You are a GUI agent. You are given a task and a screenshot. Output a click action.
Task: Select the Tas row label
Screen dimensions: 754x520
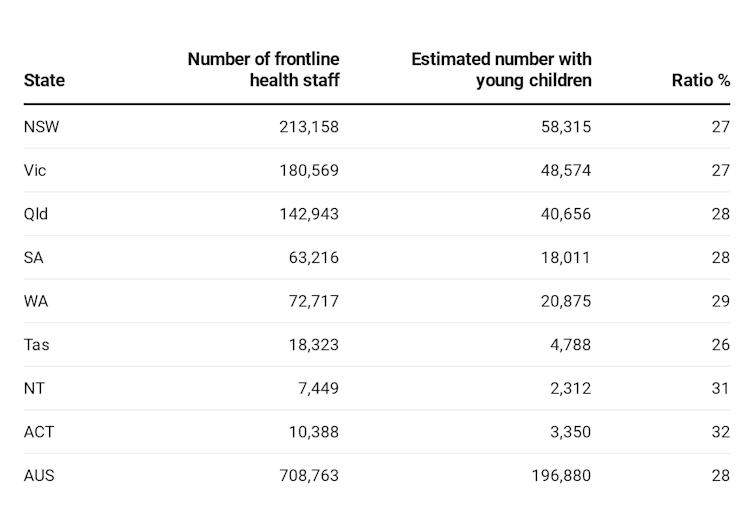37,345
